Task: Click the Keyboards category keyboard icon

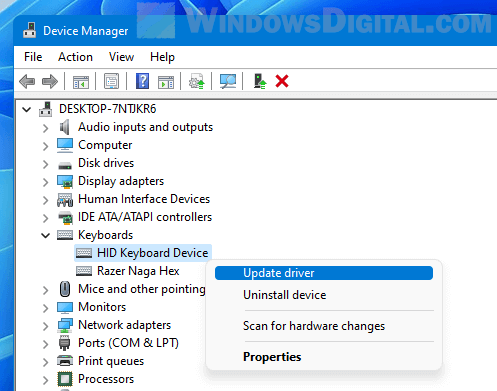Action: 65,235
